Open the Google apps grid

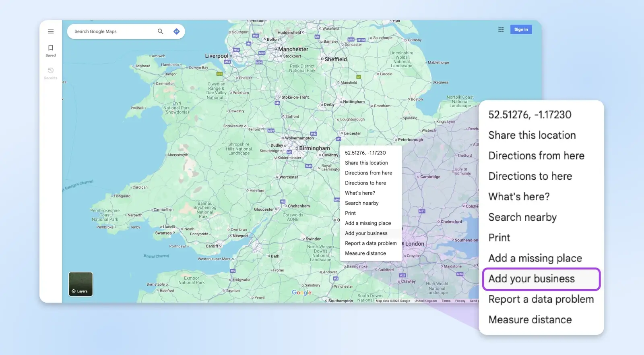pos(501,29)
